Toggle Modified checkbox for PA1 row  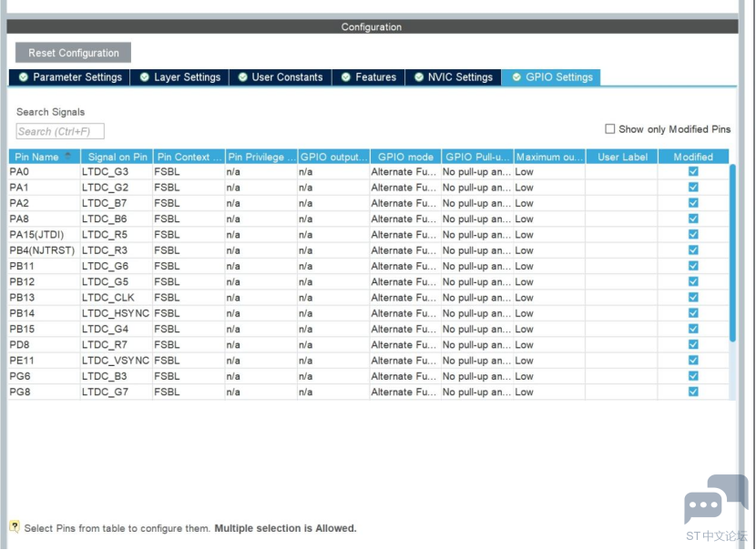pyautogui.click(x=693, y=187)
